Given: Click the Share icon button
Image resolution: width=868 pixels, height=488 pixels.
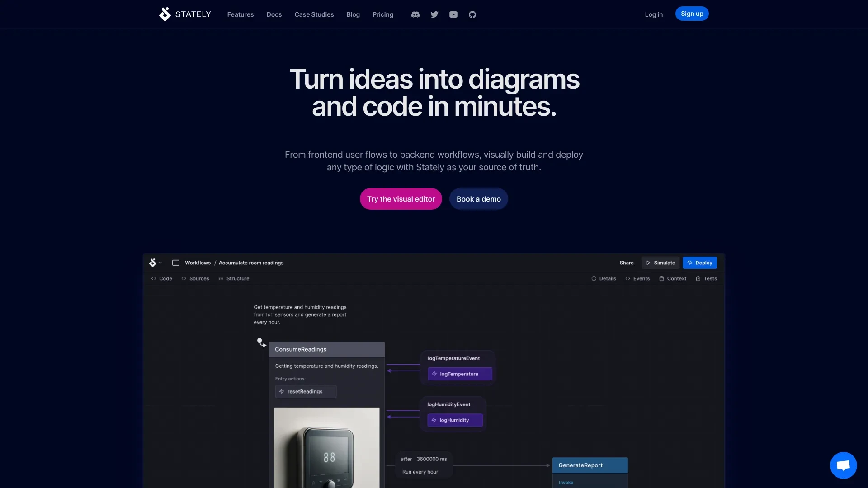Looking at the screenshot, I should [626, 263].
